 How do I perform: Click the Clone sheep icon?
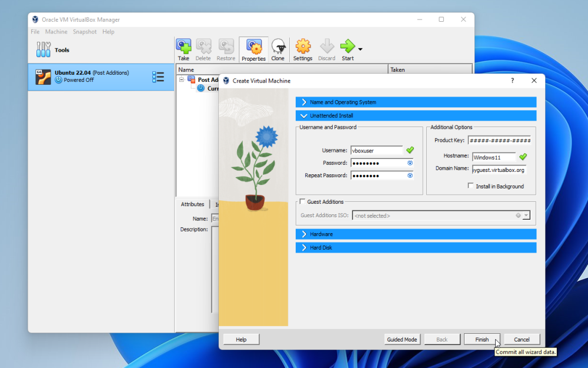(278, 47)
